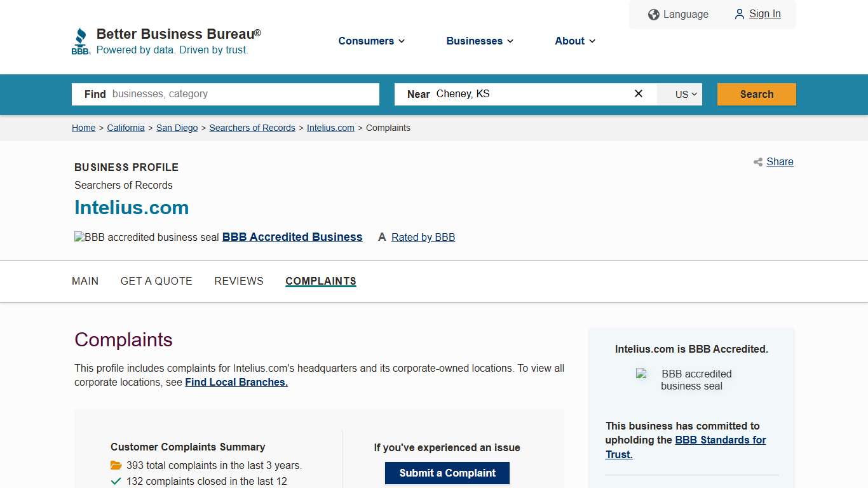Open the GET A QUOTE tab

point(156,281)
